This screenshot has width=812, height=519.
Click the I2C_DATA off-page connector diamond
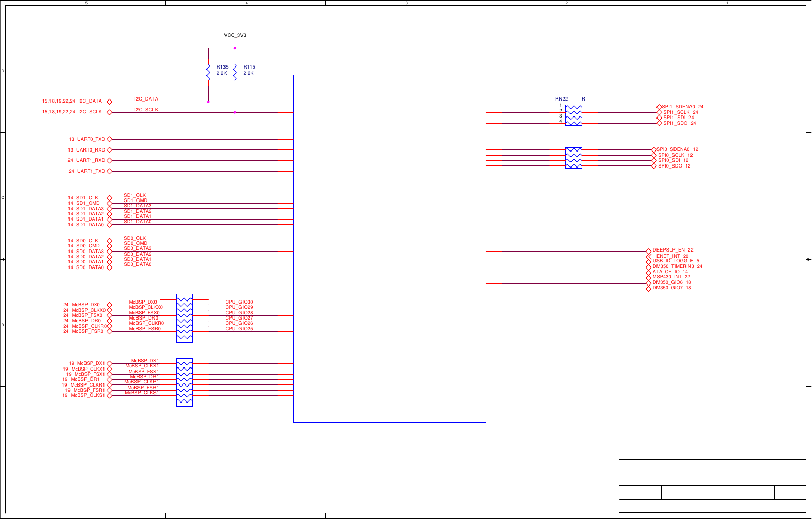[109, 102]
